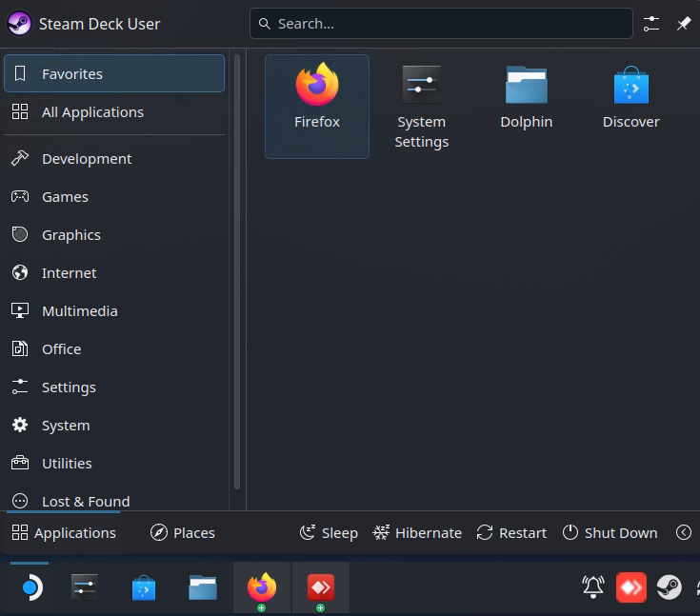
Task: Switch to the Applications tab
Action: tap(64, 533)
